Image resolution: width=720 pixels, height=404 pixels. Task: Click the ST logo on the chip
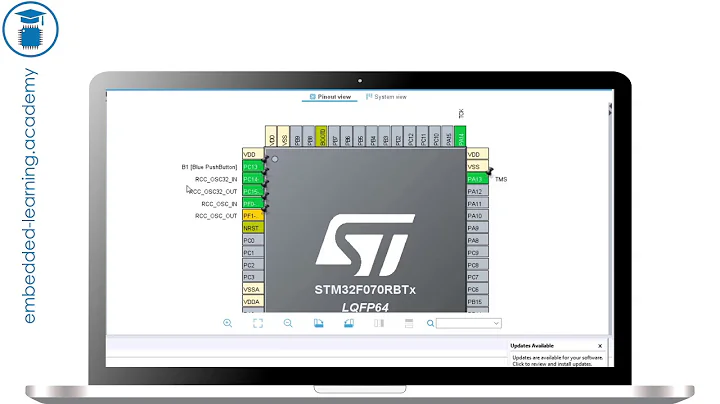tap(365, 245)
